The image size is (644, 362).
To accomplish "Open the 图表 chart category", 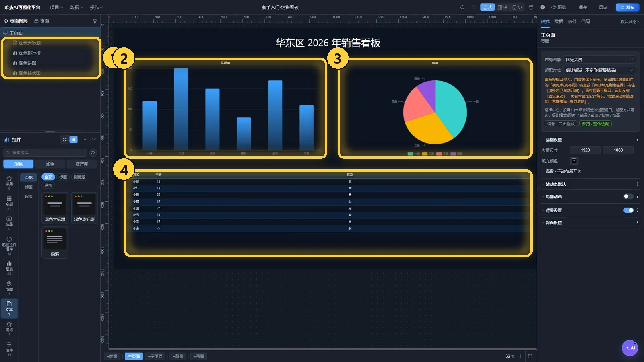I will click(9, 268).
